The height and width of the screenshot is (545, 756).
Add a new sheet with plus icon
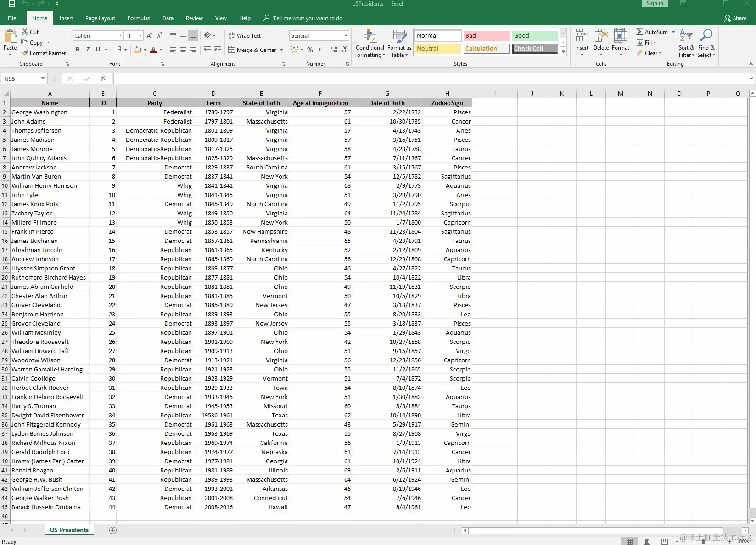point(113,530)
